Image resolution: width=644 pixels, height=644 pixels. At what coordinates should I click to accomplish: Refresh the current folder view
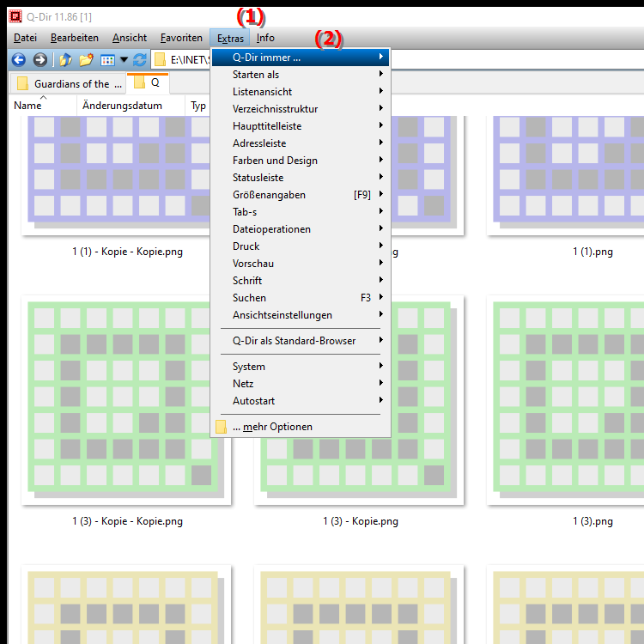139,60
